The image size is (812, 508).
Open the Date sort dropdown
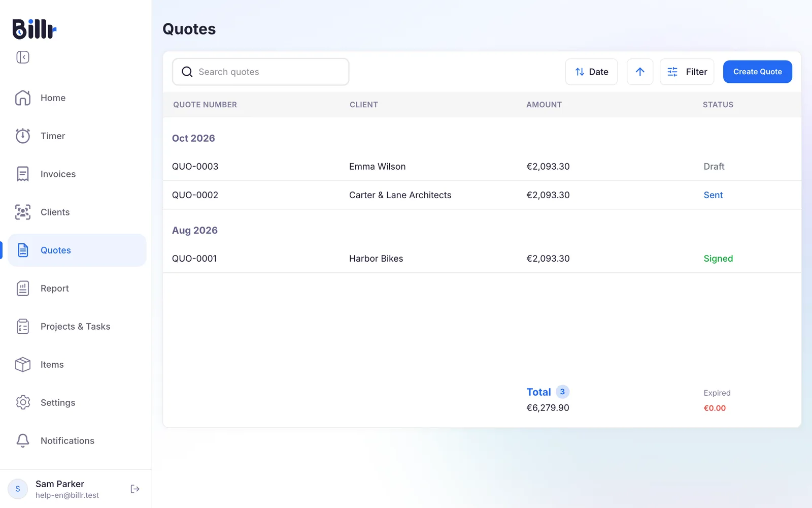click(591, 72)
